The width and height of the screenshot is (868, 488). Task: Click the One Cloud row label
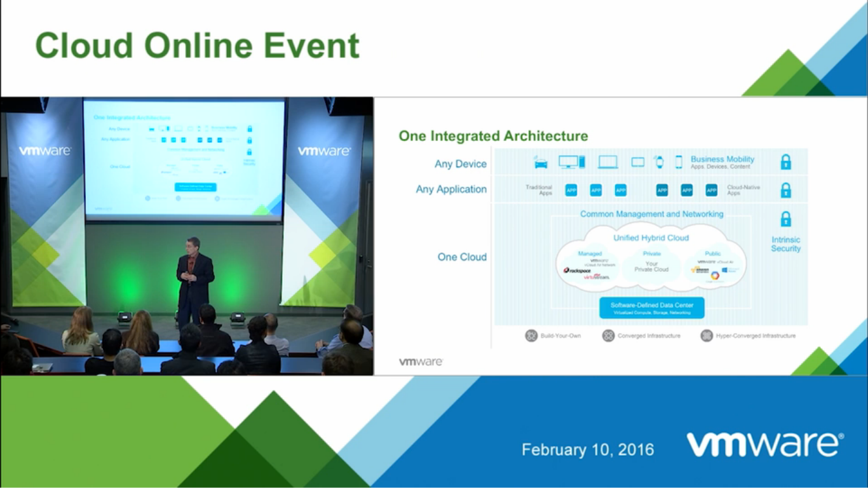coord(462,257)
